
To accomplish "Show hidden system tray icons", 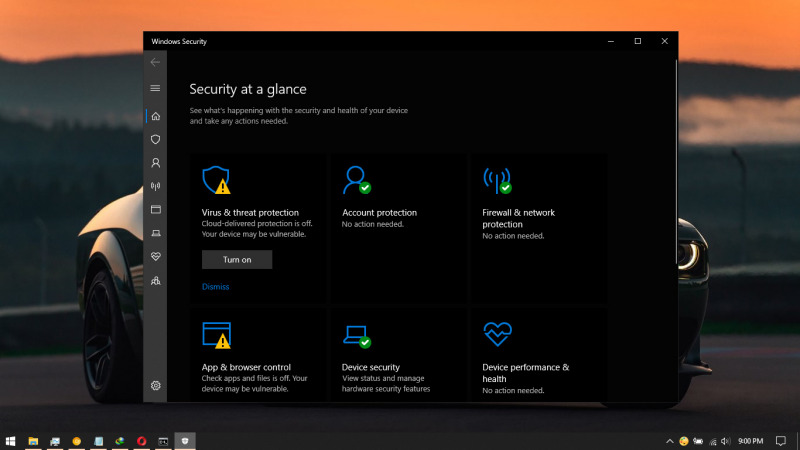I will point(669,441).
